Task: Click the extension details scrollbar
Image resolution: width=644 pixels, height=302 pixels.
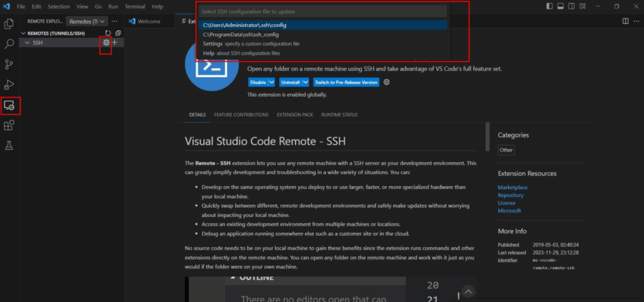Action: [487, 137]
